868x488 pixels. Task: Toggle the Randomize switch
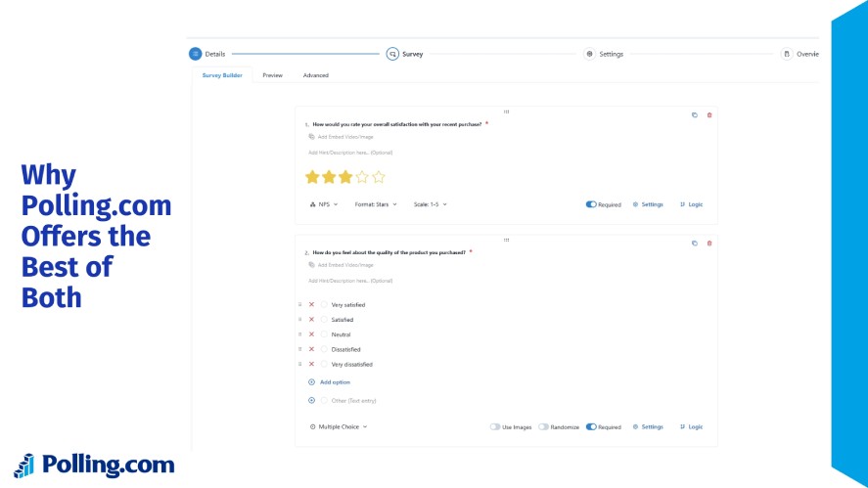point(543,427)
